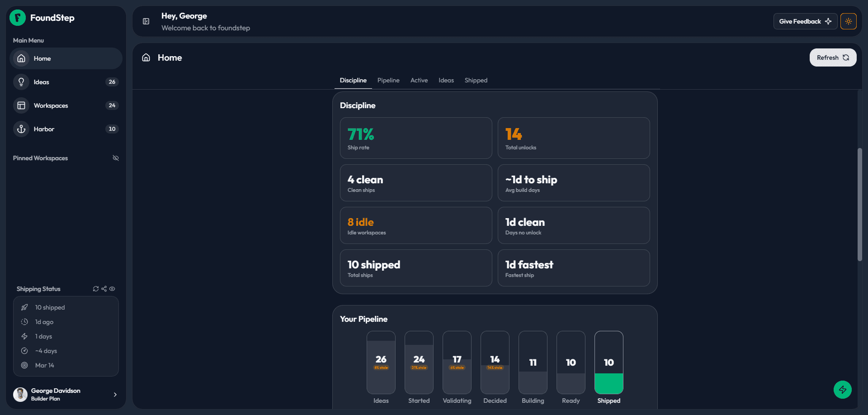Image resolution: width=868 pixels, height=415 pixels.
Task: Open the Active tab
Action: pyautogui.click(x=419, y=80)
